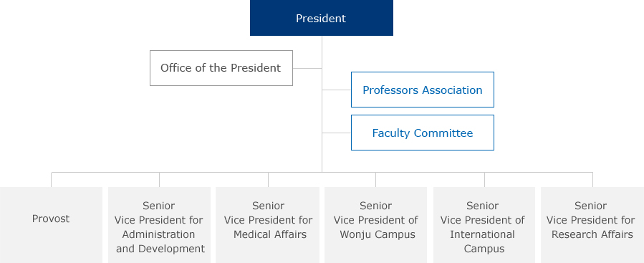Follow the Faculty Committee link

click(422, 133)
